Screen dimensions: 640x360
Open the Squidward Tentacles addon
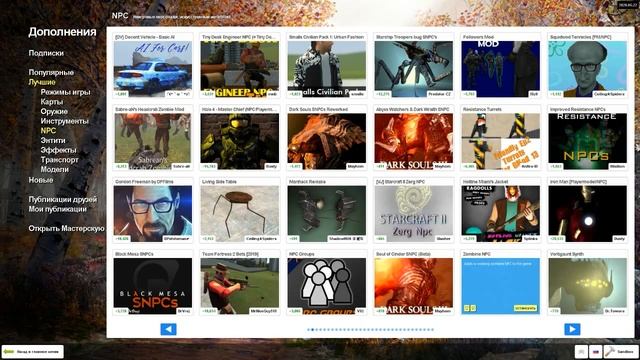[x=587, y=69]
